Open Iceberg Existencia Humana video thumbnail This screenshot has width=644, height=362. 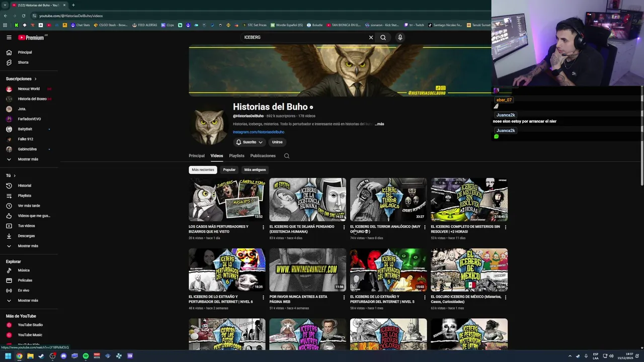[307, 200]
